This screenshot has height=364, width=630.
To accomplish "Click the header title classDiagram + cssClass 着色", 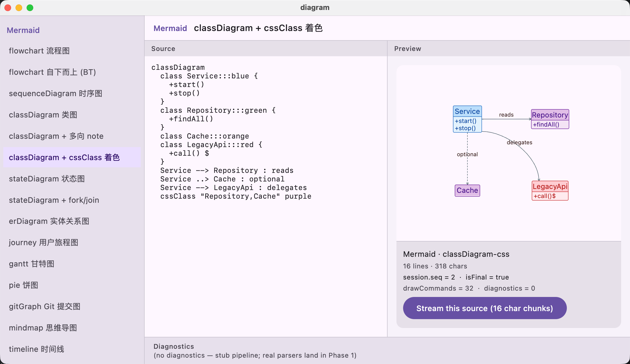I will click(x=258, y=28).
